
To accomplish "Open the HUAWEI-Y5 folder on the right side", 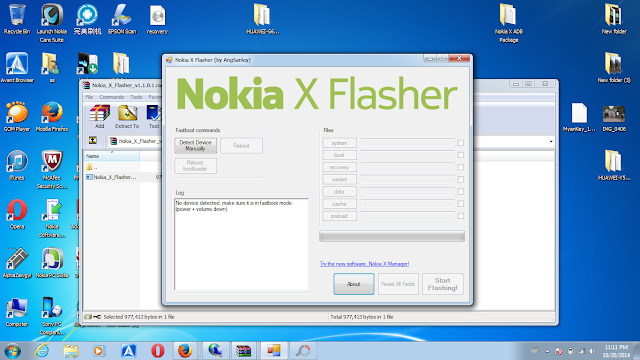I will 613,166.
